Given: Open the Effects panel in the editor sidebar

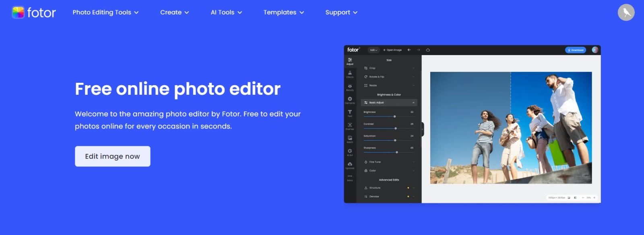Looking at the screenshot, I should pyautogui.click(x=350, y=74).
